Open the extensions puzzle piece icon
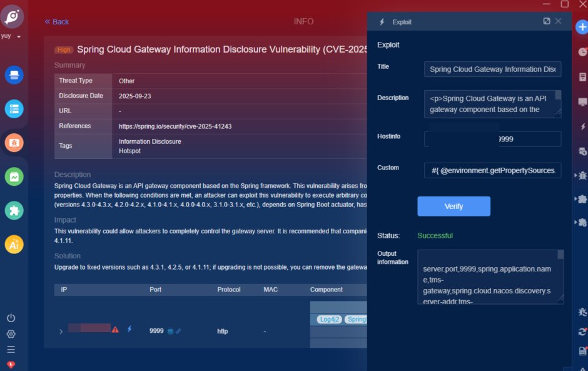 [14, 210]
